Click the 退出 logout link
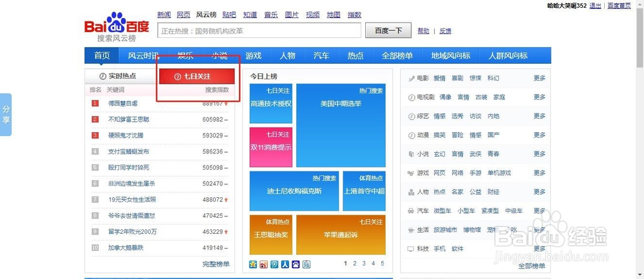 pyautogui.click(x=595, y=5)
